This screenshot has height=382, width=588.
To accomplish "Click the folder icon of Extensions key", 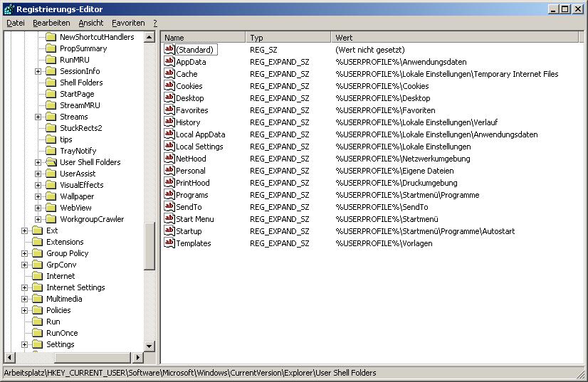I will (37, 242).
